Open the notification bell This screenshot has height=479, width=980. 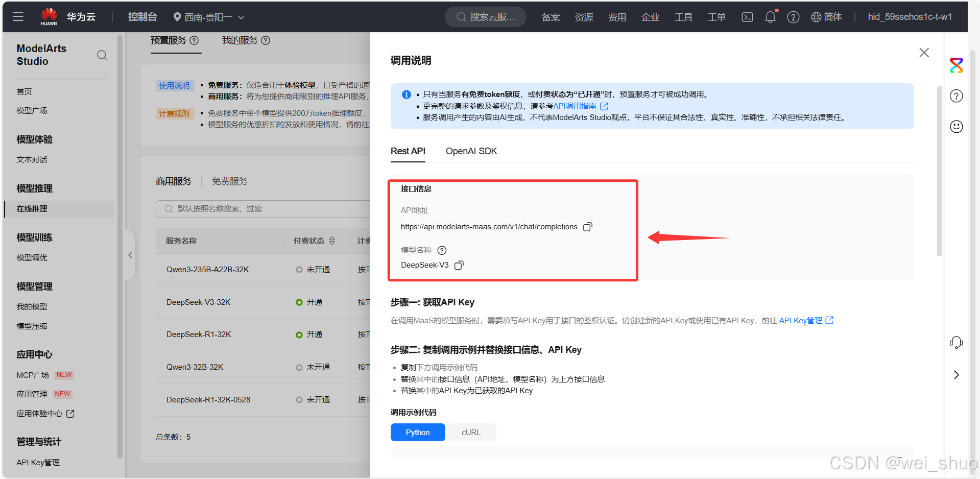click(770, 16)
